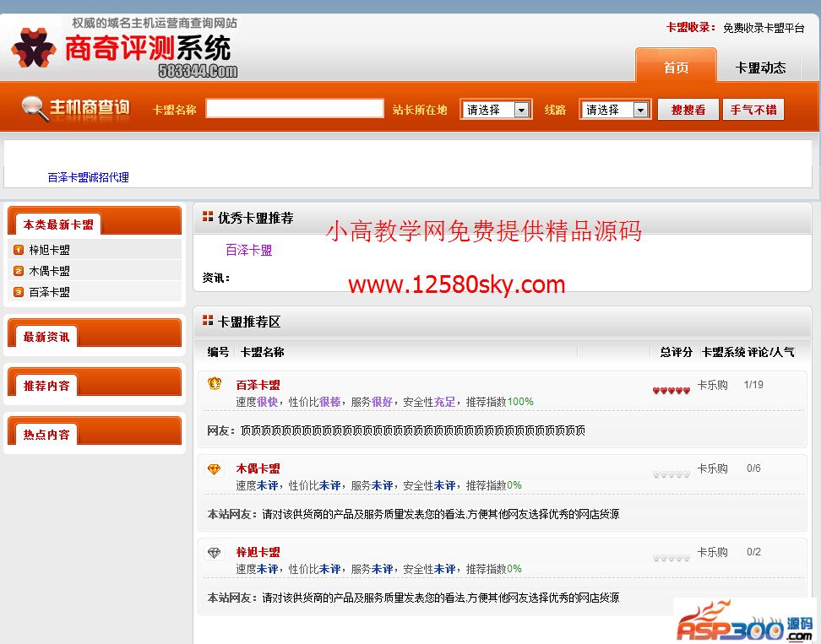Click 卡乐购 in the 木偶卡盟 row
Image resolution: width=821 pixels, height=644 pixels.
tap(713, 468)
